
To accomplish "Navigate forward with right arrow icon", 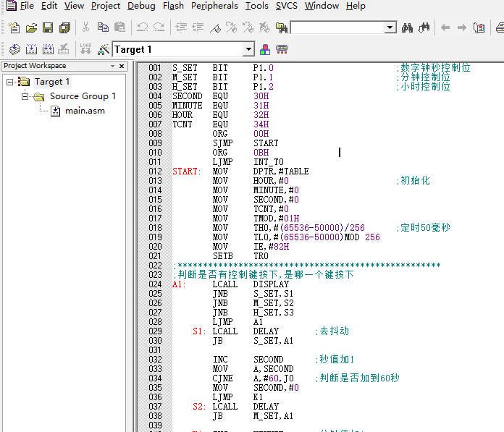I will tap(462, 28).
